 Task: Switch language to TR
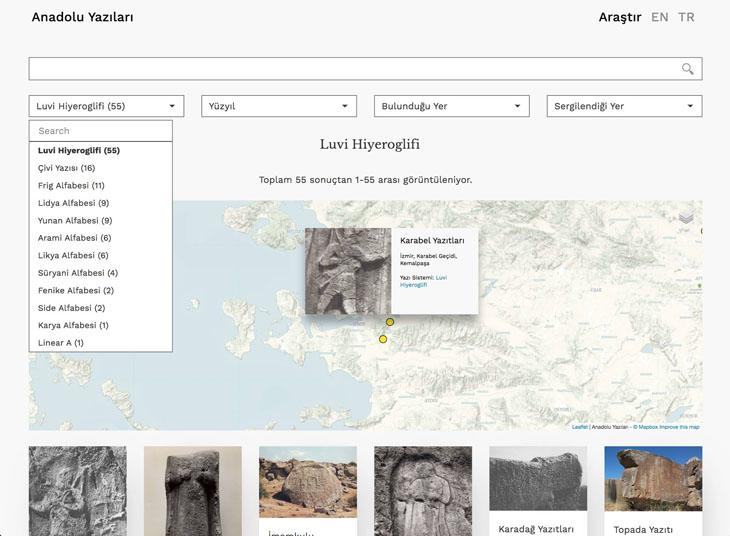click(686, 17)
